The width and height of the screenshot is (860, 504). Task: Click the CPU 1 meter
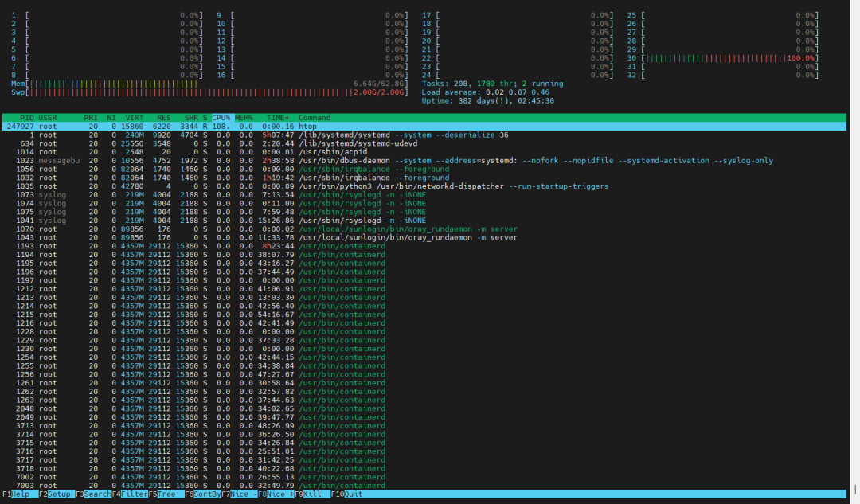(x=107, y=15)
